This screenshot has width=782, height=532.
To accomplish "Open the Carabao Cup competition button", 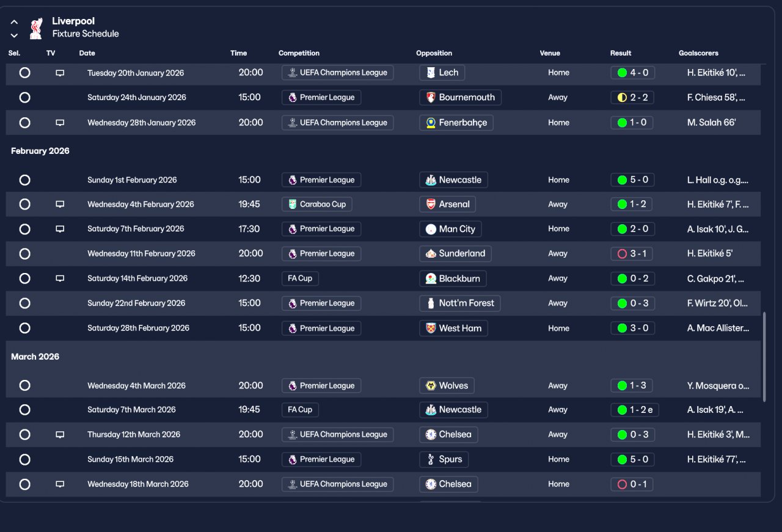I will 316,204.
